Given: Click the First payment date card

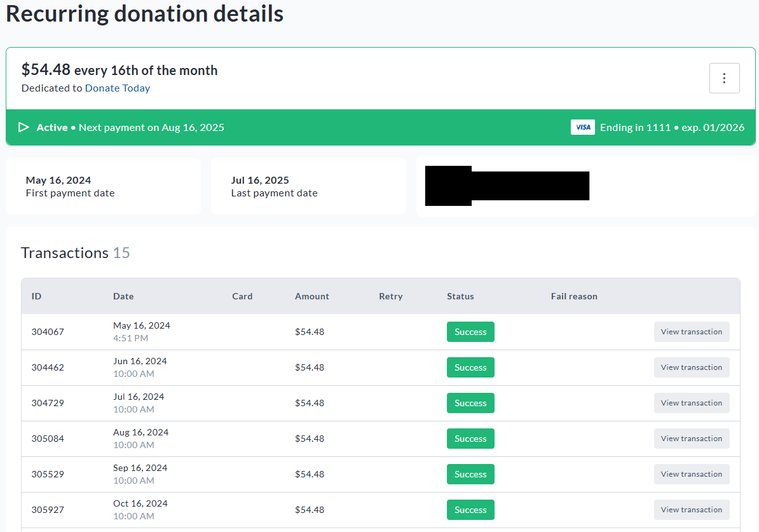Looking at the screenshot, I should point(103,186).
